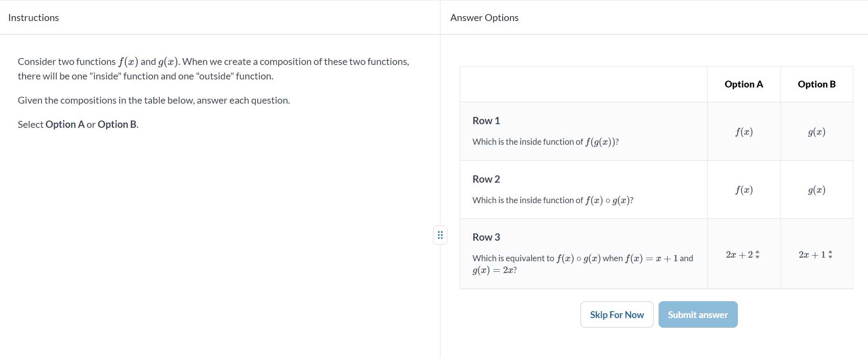Submit the answer with the blue button
Image resolution: width=868 pixels, height=358 pixels.
pyautogui.click(x=698, y=314)
